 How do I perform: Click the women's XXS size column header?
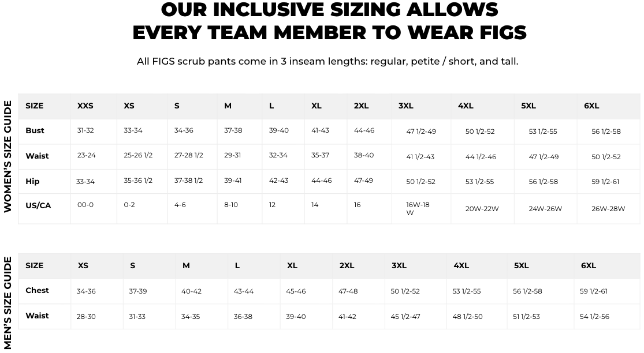85,106
